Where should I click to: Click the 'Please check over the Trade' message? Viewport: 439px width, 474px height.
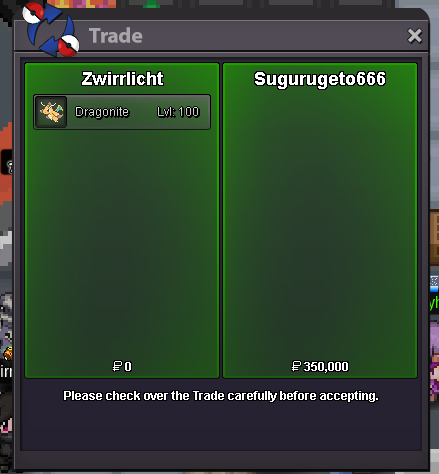221,396
